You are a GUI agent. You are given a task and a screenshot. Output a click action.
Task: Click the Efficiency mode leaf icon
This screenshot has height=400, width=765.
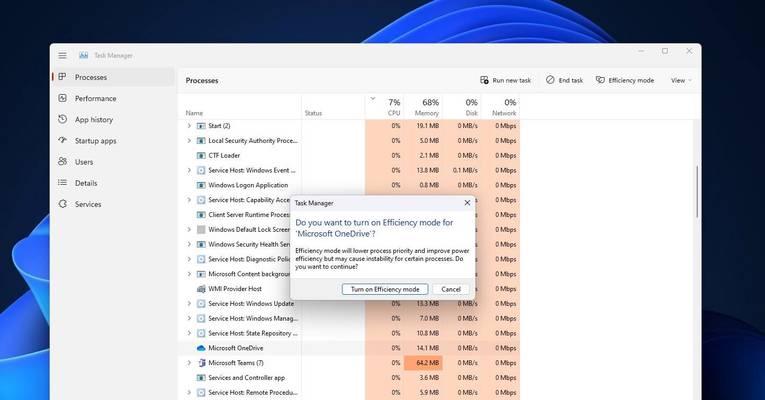(600, 80)
